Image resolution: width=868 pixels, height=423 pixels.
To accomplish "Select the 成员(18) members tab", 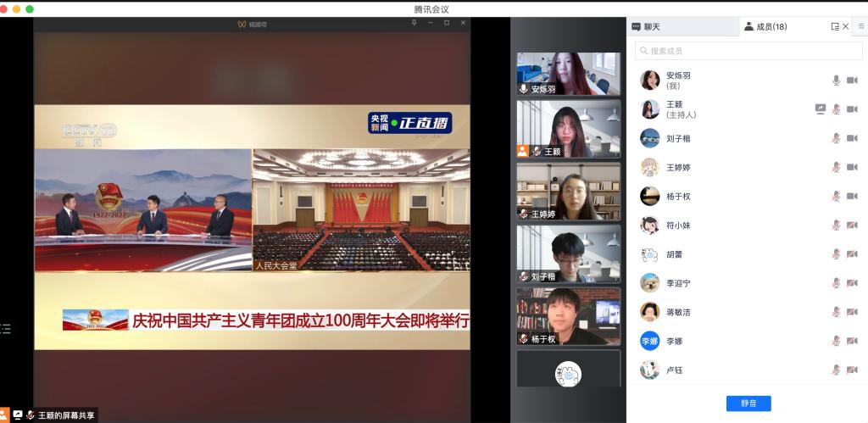I will pos(766,26).
